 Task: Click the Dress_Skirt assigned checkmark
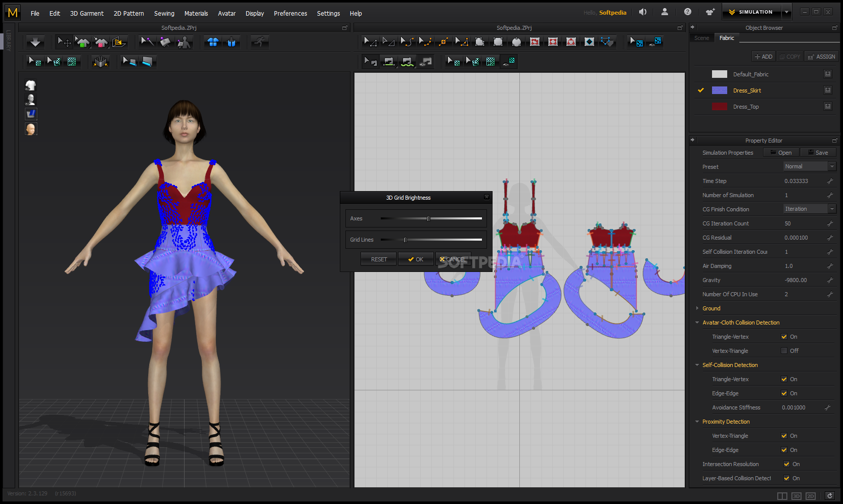click(701, 90)
